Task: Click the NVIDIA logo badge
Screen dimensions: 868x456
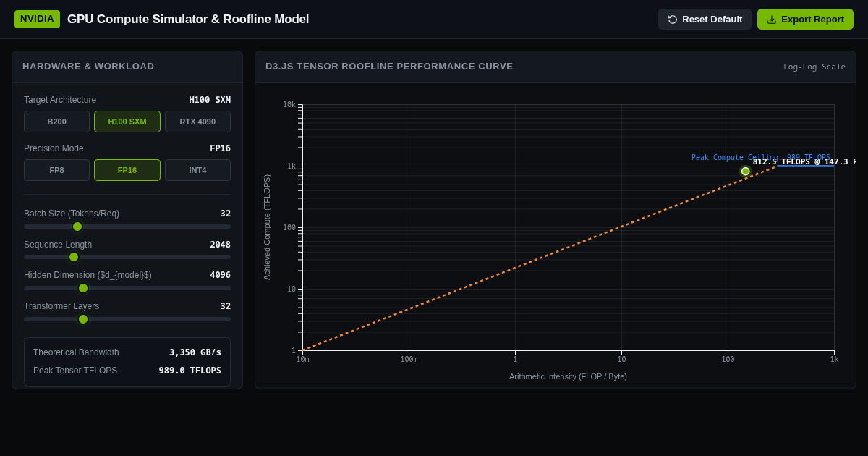Action: click(x=37, y=19)
